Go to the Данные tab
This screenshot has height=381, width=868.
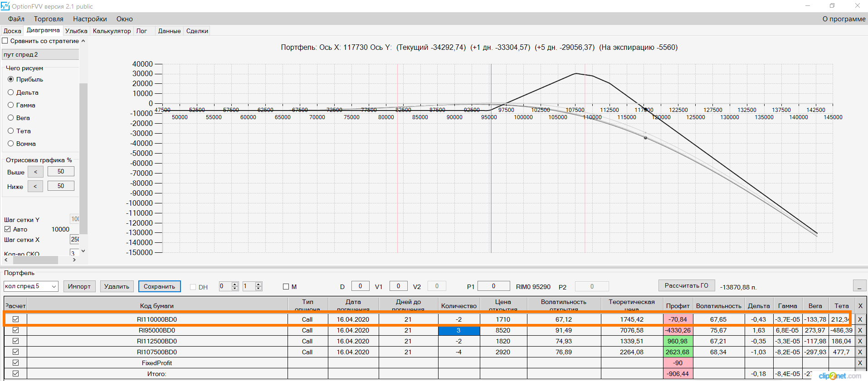coord(170,31)
